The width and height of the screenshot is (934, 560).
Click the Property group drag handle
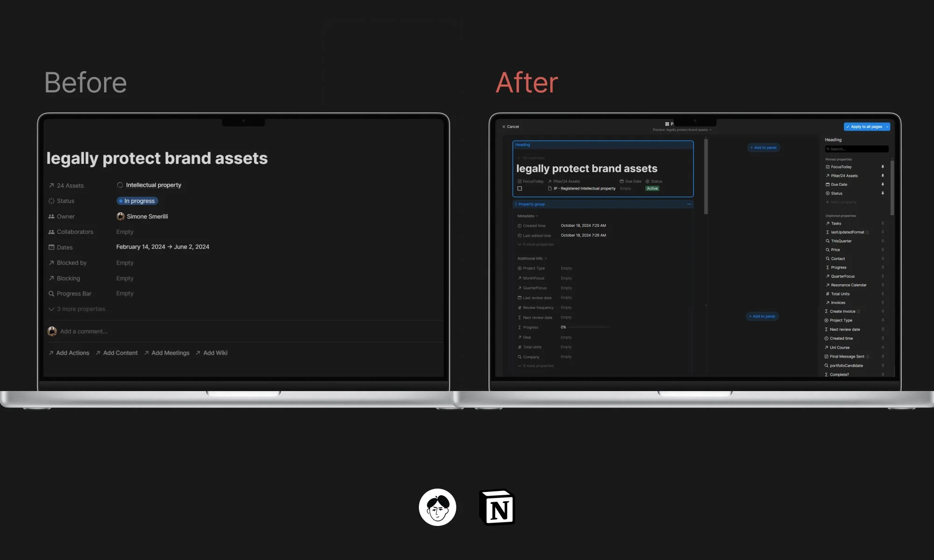point(516,204)
